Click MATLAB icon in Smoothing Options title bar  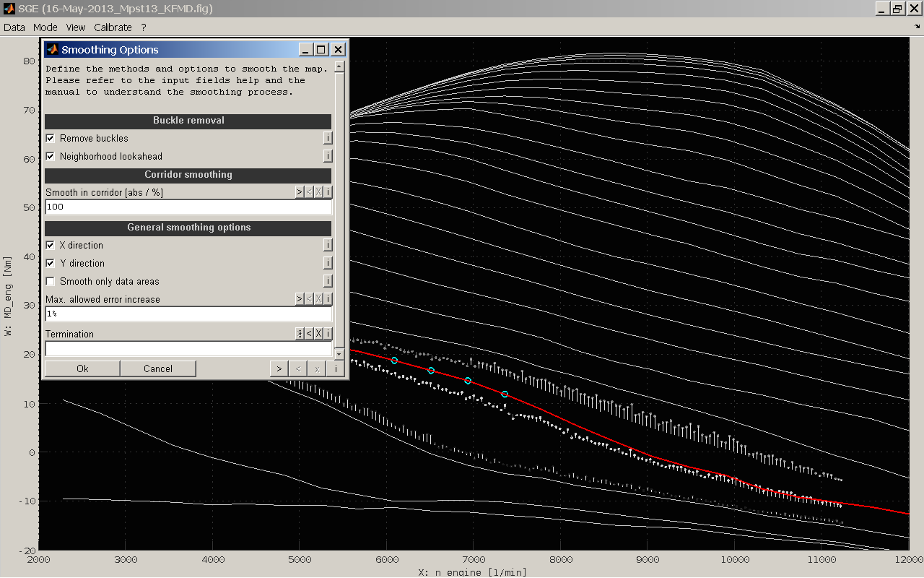point(52,50)
